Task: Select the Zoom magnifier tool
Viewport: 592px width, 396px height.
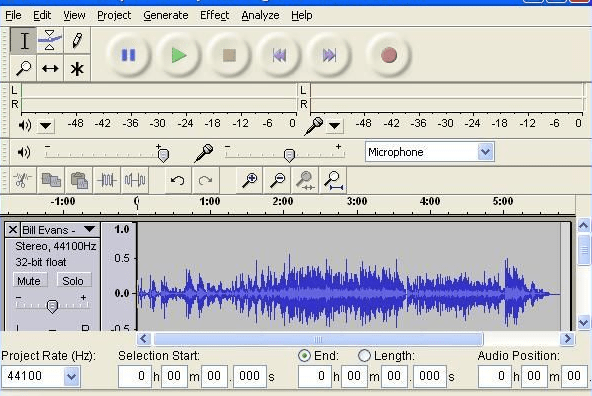Action: [x=24, y=68]
